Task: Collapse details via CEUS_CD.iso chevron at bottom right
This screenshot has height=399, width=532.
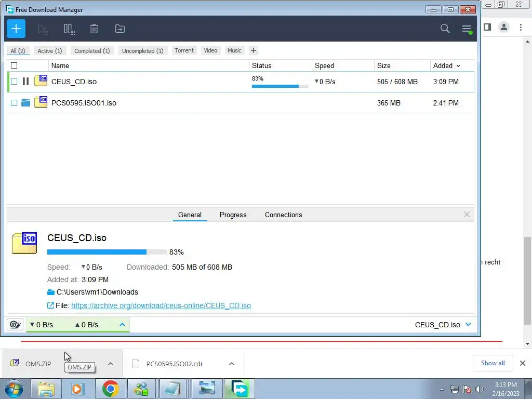Action: (x=469, y=325)
